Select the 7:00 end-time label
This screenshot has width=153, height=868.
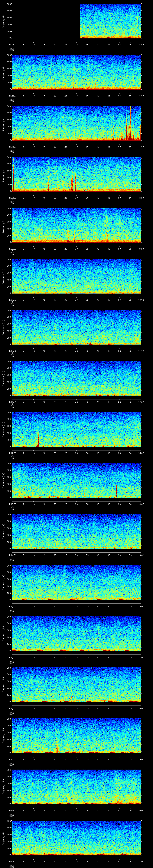[x=141, y=147]
